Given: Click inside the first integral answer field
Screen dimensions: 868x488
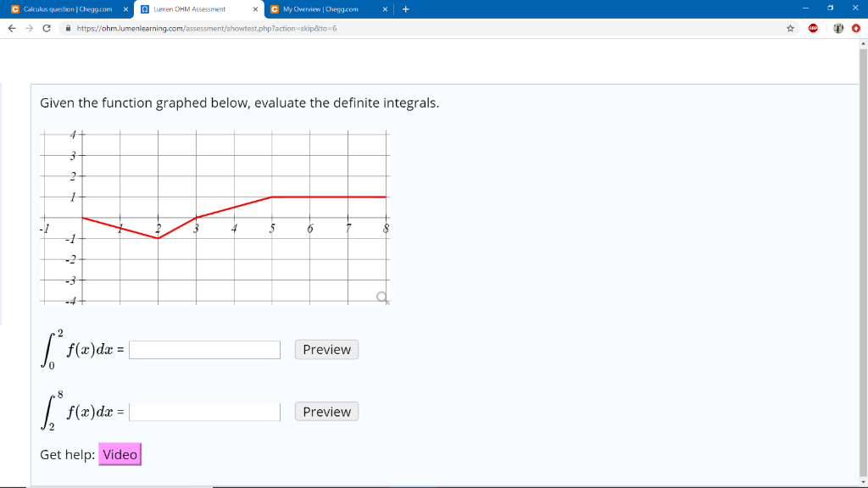Looking at the screenshot, I should click(203, 349).
